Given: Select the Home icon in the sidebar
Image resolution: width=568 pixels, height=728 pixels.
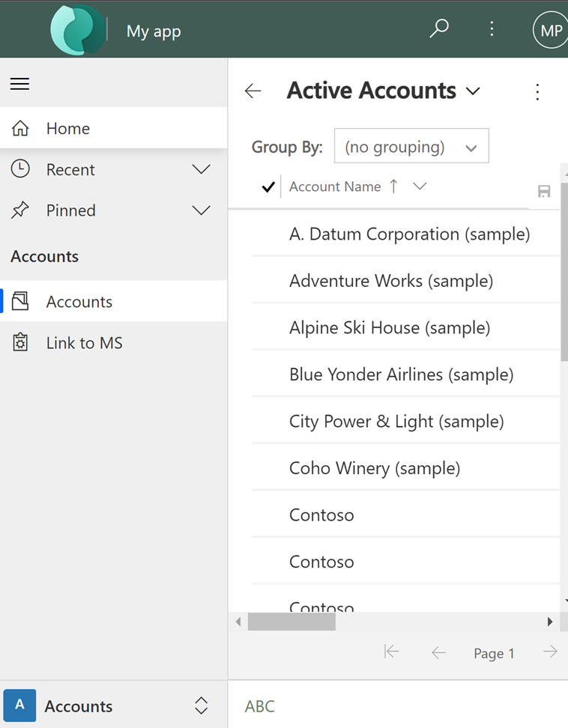Looking at the screenshot, I should pos(20,127).
